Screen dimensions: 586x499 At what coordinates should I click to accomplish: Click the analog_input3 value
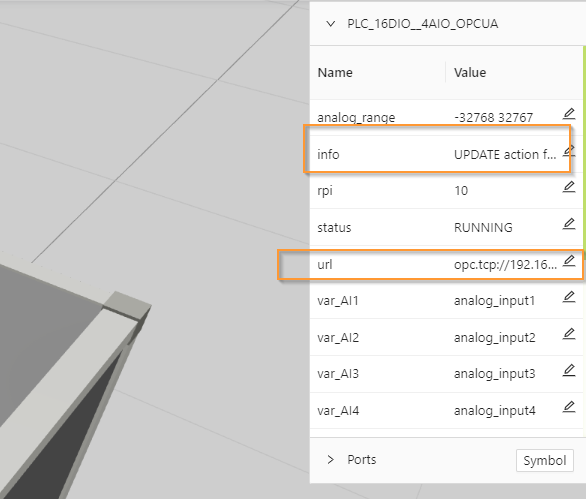[494, 374]
